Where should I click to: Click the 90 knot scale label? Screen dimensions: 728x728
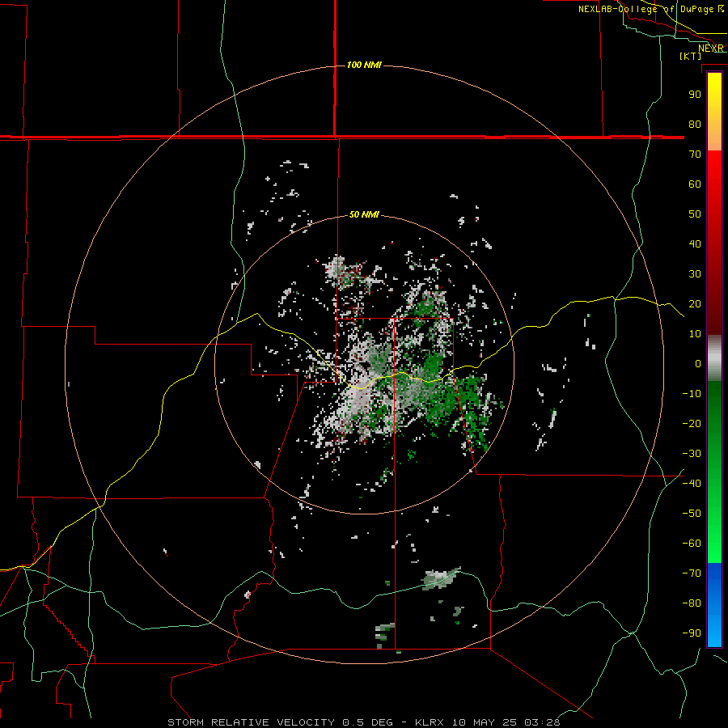point(695,95)
